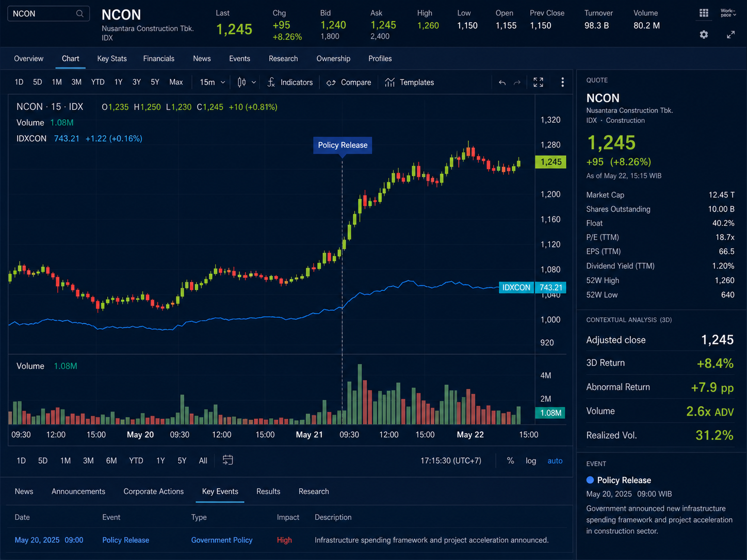This screenshot has width=747, height=560.
Task: Click the Compare symbols icon
Action: (331, 83)
